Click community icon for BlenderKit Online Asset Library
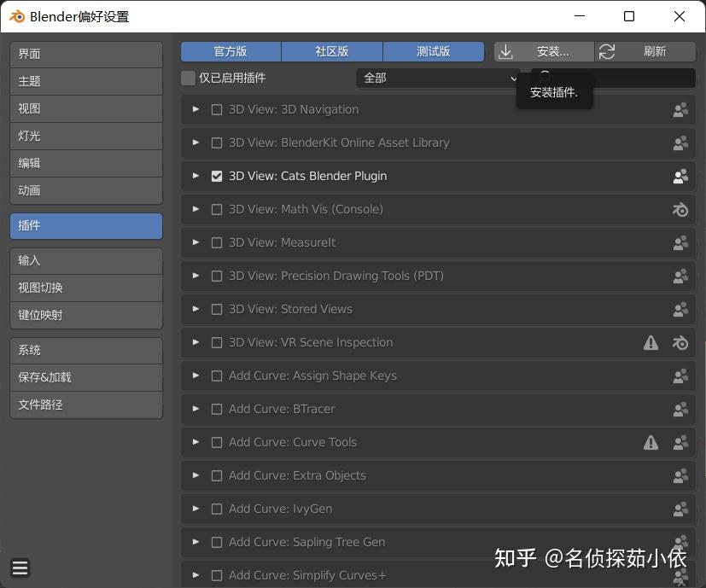The height and width of the screenshot is (588, 706). pos(680,143)
